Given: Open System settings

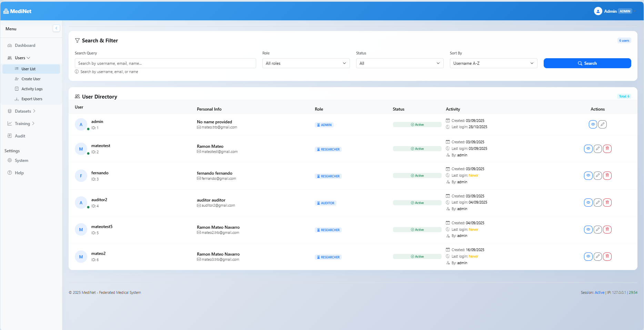Looking at the screenshot, I should click(22, 160).
